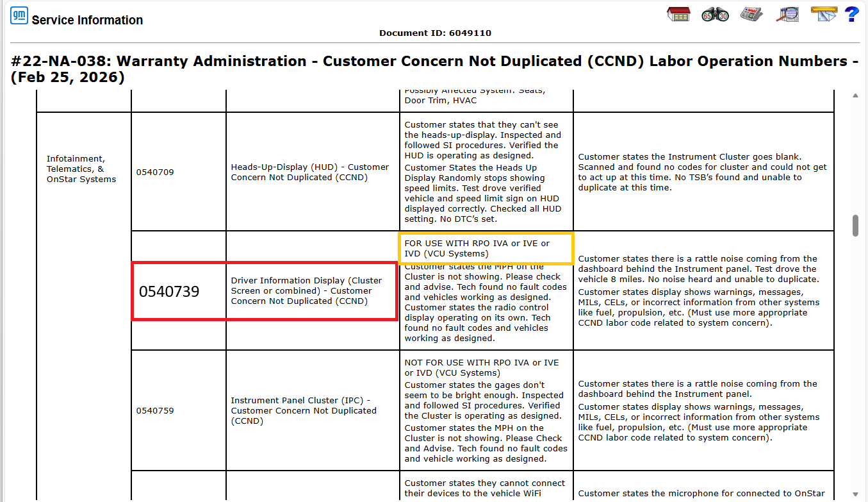The image size is (868, 502).
Task: Click the GM logo icon
Action: (19, 16)
